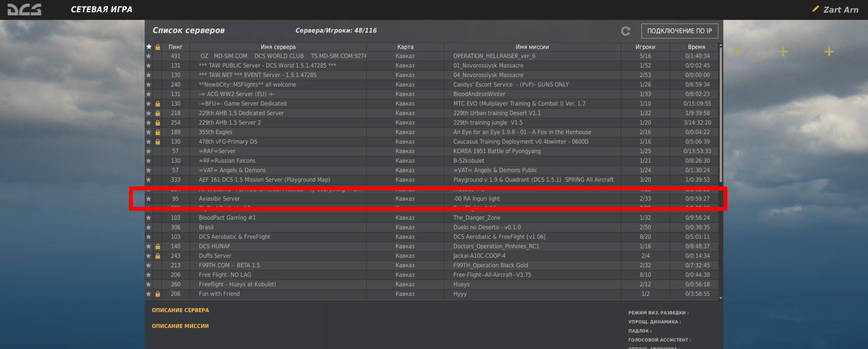Click lock icon on 229th AHB Server 2
Screen dimensions: 868x349
point(158,123)
